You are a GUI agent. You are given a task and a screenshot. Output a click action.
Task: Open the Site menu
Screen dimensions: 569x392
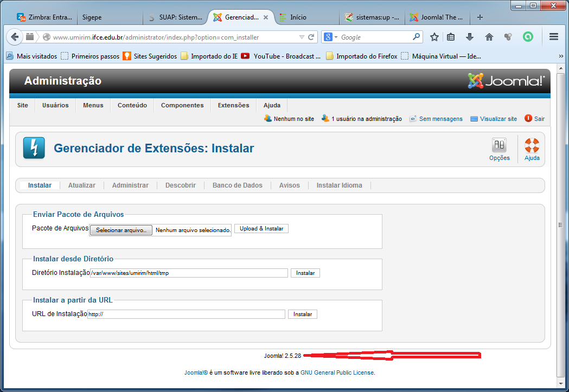(22, 105)
